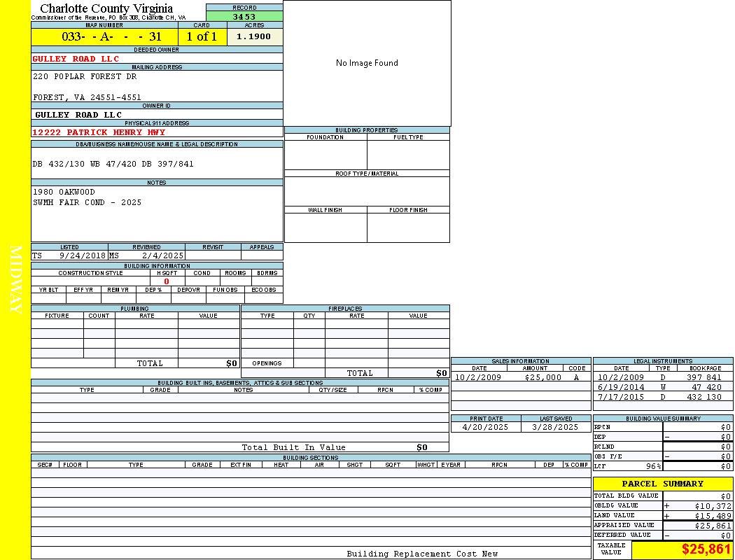Select legal description DB 432/130 text

point(113,164)
